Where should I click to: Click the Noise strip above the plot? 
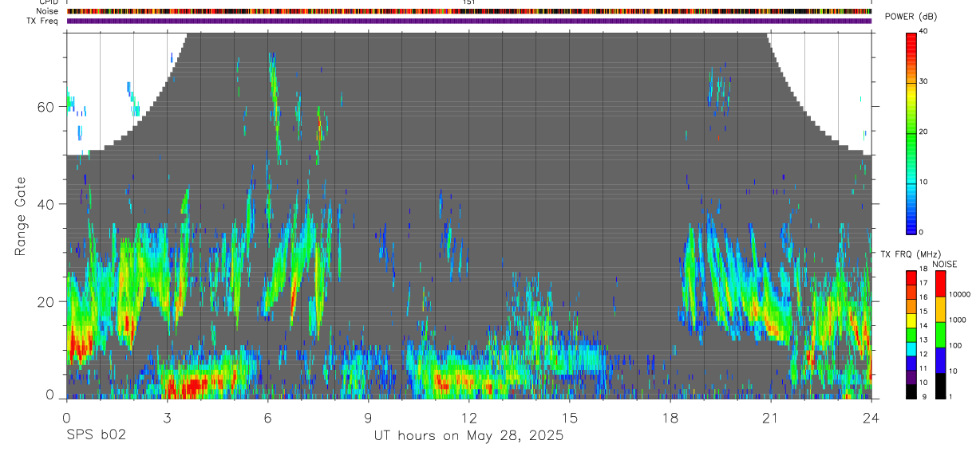point(469,11)
